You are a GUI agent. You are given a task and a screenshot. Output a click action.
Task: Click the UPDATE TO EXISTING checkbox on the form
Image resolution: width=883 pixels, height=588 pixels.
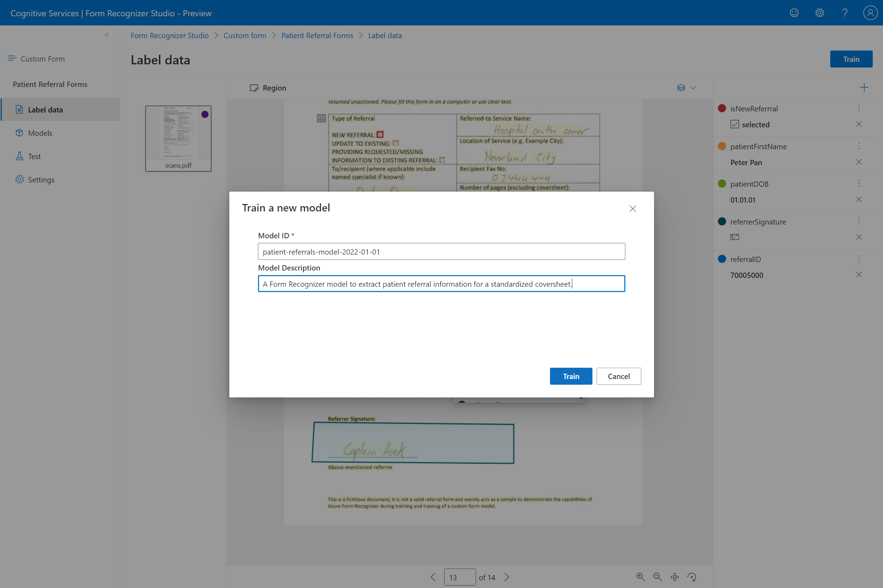point(396,143)
